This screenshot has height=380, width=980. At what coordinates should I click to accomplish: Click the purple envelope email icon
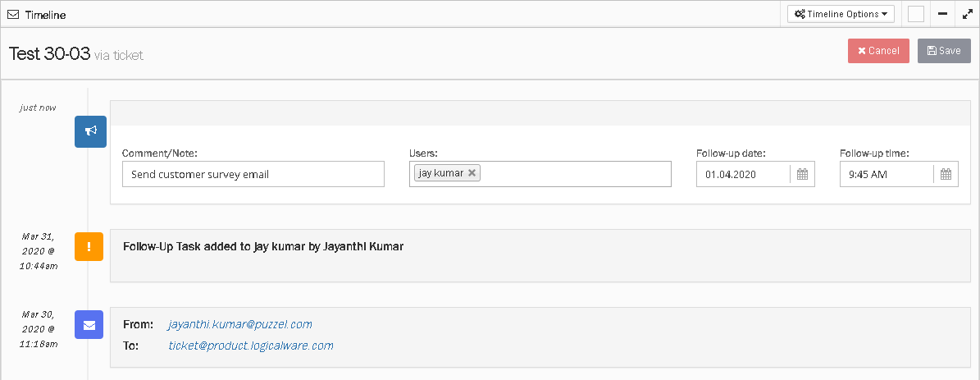(89, 324)
